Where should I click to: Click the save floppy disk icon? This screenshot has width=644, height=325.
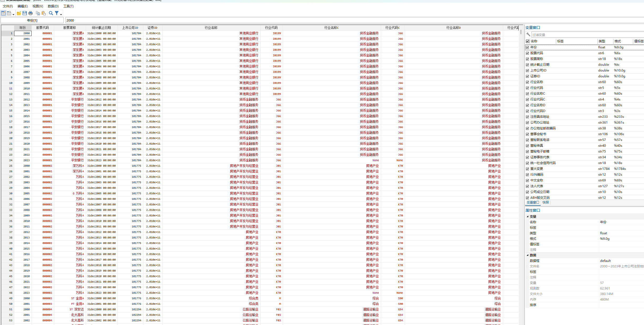[x=25, y=13]
